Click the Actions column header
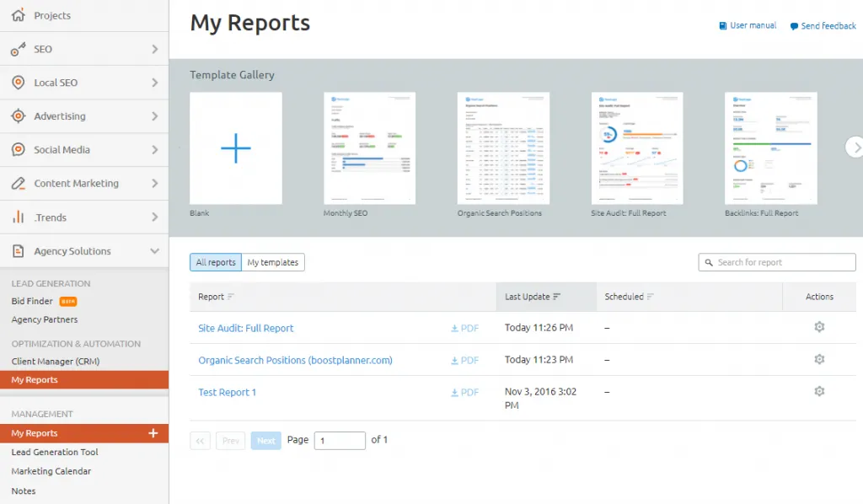Image resolution: width=863 pixels, height=504 pixels. [x=819, y=297]
